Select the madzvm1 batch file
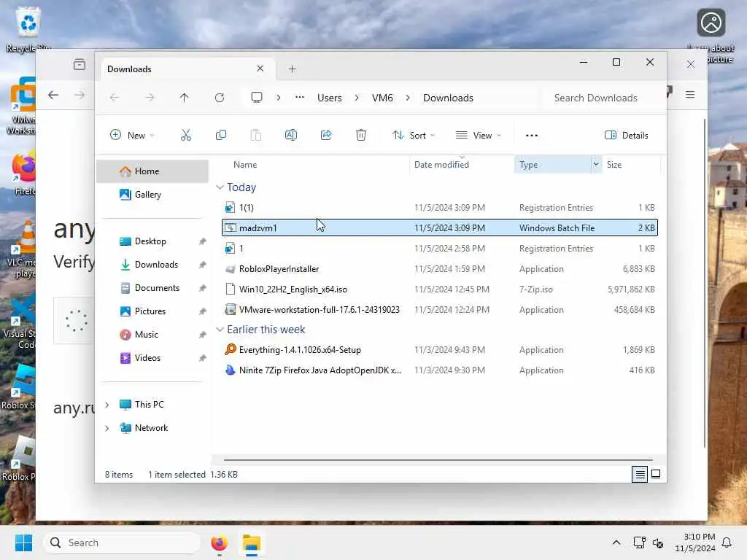This screenshot has width=747, height=560. (440, 228)
